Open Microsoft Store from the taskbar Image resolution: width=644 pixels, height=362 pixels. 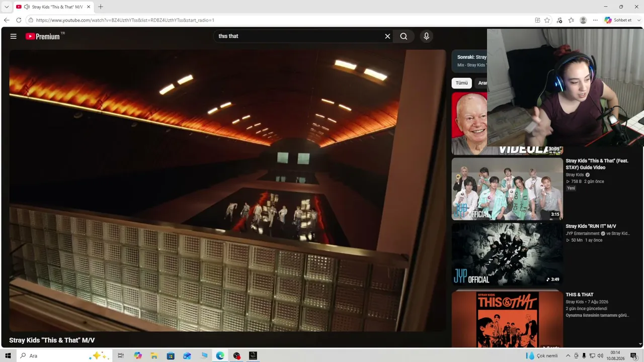tap(171, 356)
